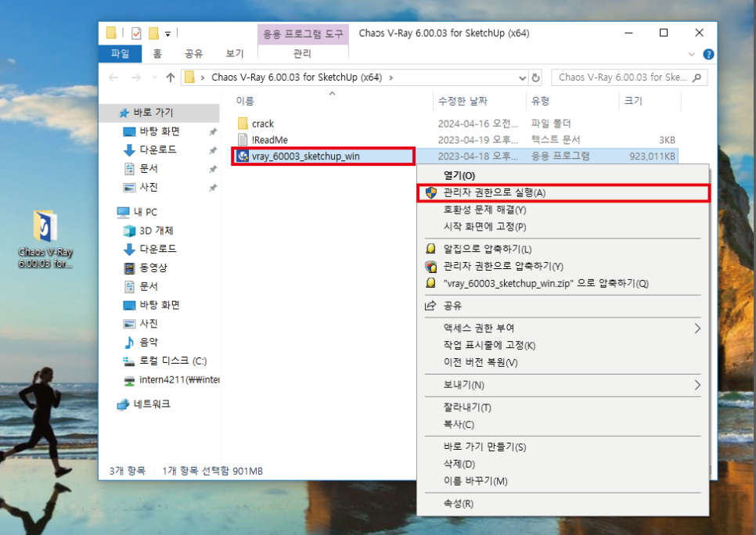The height and width of the screenshot is (535, 756).
Task: Select 바로 가기 만들기(S)
Action: tap(563, 447)
